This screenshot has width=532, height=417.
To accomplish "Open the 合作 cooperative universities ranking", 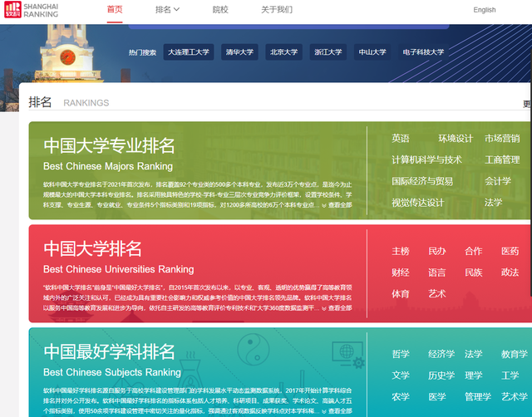I will 474,251.
